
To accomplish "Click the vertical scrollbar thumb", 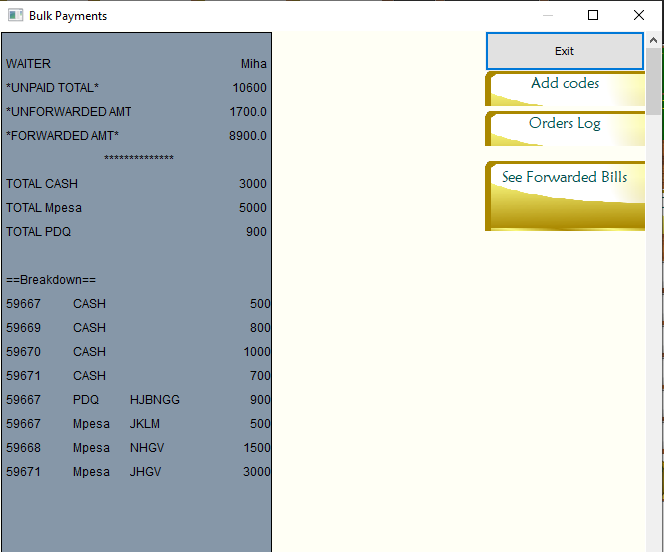I will tap(653, 80).
